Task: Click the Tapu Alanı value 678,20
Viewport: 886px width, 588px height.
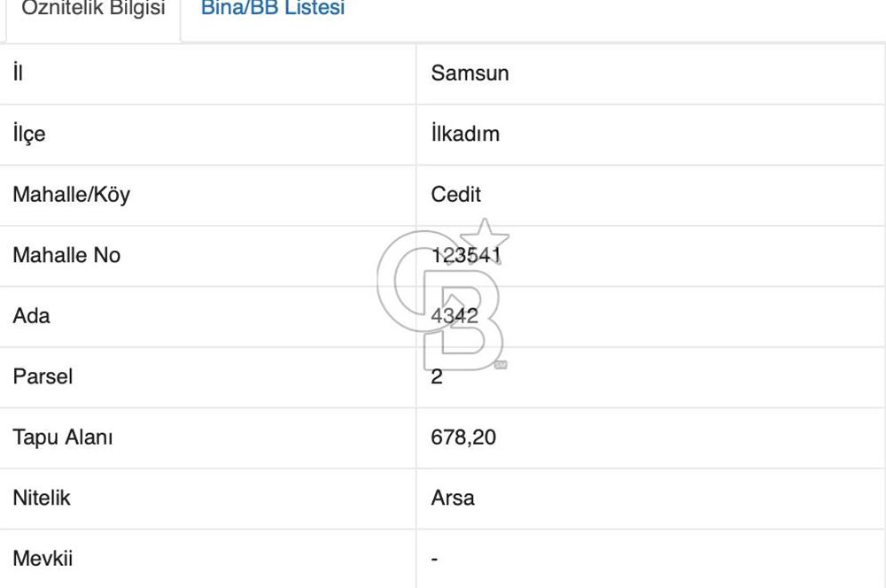Action: (x=463, y=437)
